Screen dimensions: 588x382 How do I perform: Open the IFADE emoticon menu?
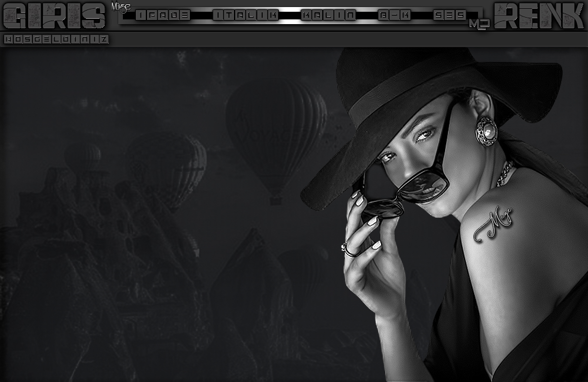pyautogui.click(x=163, y=15)
